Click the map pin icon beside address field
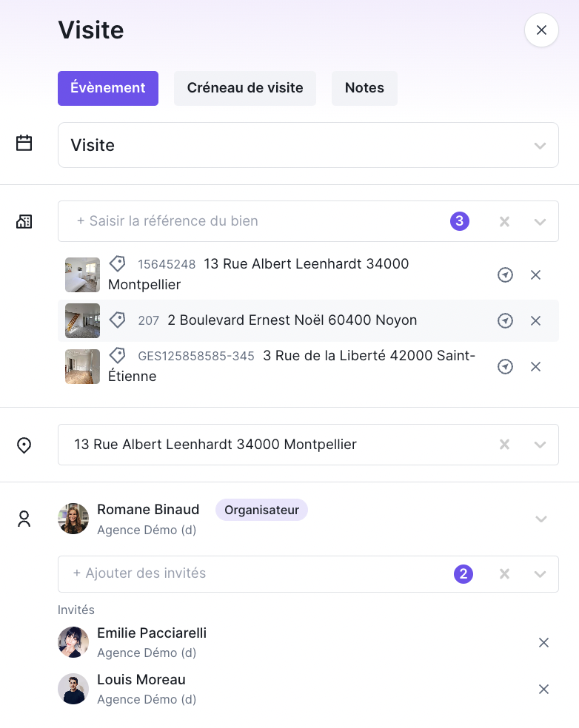This screenshot has height=728, width=579. [24, 445]
